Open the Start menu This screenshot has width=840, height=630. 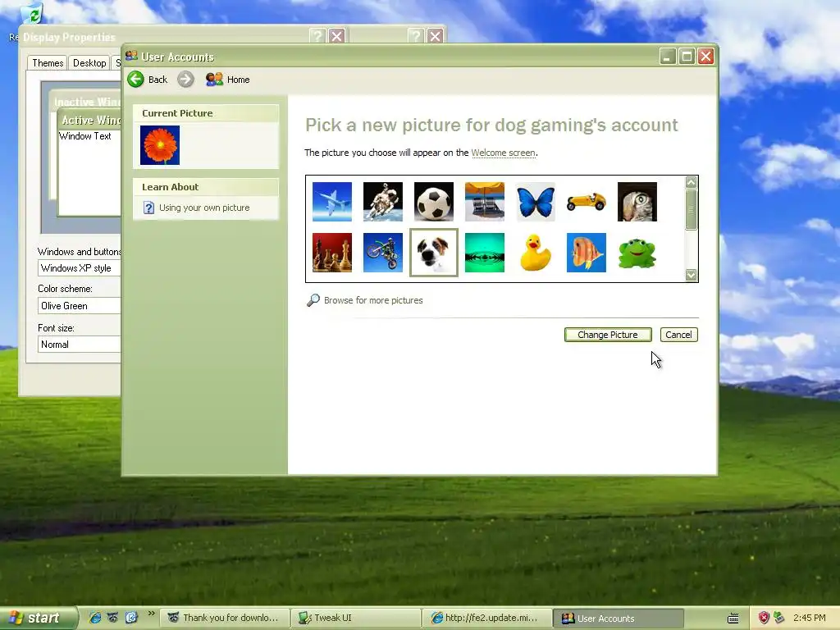[38, 619]
